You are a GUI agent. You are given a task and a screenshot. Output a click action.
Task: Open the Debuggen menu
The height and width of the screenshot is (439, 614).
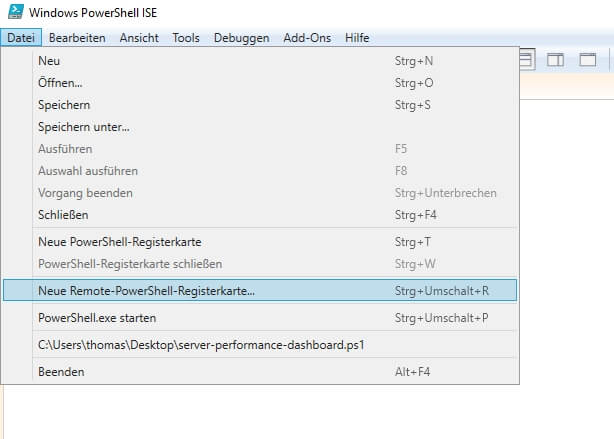(242, 38)
